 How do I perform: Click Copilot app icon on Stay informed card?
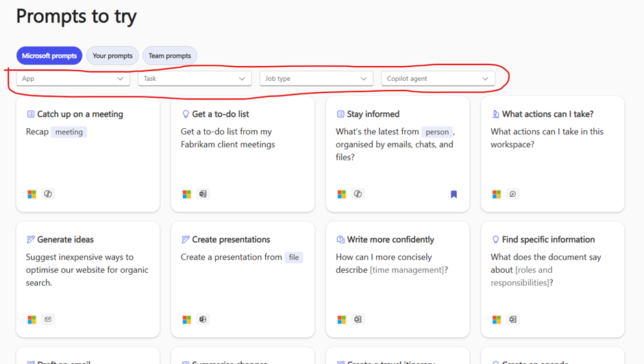click(x=358, y=194)
